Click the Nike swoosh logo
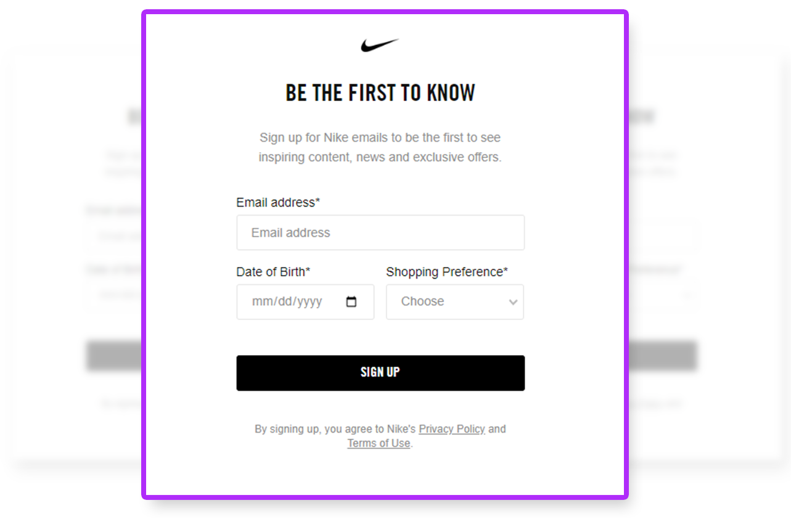This screenshot has width=791, height=532. point(380,45)
